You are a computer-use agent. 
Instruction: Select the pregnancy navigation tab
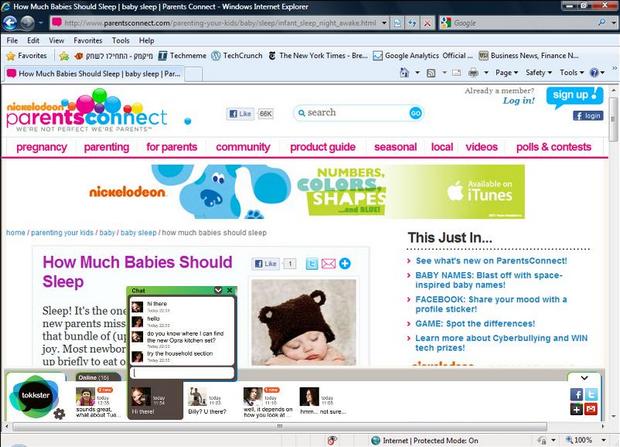[x=42, y=147]
